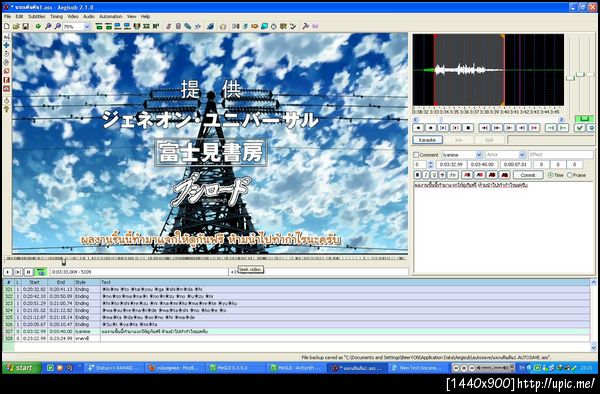Open a subtitles file from toolbar
The width and height of the screenshot is (600, 394).
point(16,26)
